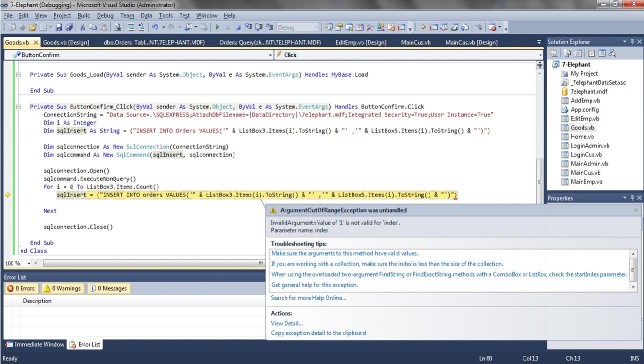Click the Step Out debug icon
The height and width of the screenshot is (364, 644).
point(269,27)
